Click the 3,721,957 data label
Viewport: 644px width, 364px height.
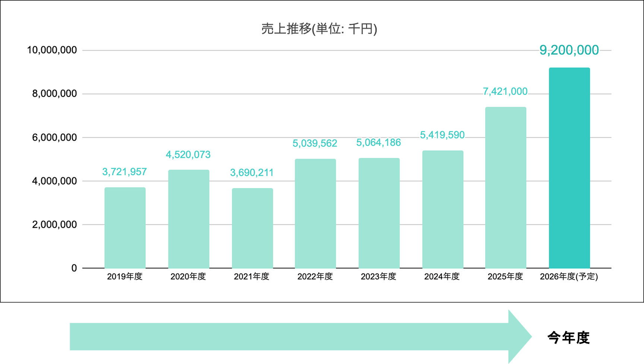pos(124,172)
